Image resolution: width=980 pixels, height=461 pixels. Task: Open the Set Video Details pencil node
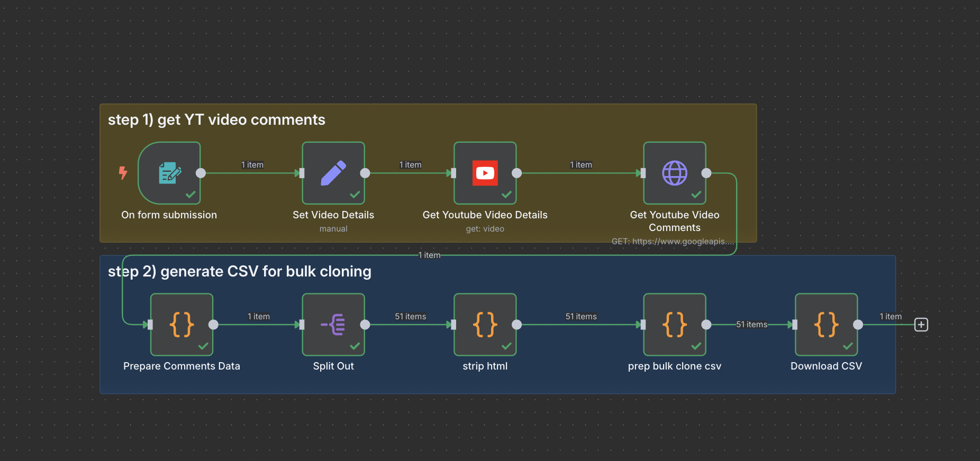(x=333, y=173)
